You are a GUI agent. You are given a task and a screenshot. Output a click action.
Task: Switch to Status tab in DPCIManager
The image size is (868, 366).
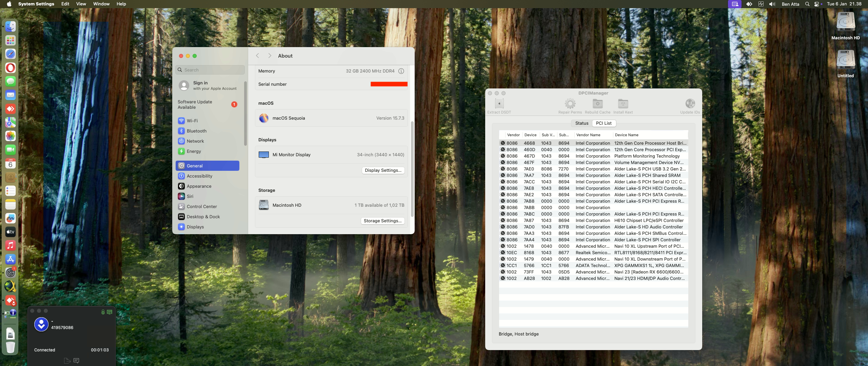click(x=582, y=123)
